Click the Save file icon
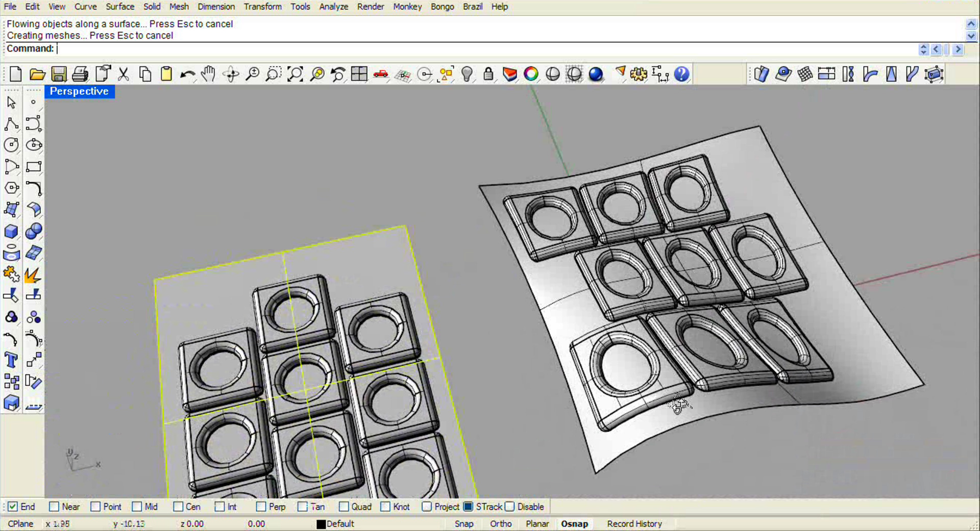 click(59, 74)
